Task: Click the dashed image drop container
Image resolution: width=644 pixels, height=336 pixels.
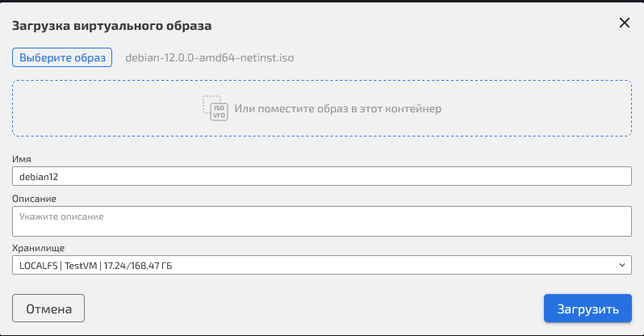Action: pos(484,108)
